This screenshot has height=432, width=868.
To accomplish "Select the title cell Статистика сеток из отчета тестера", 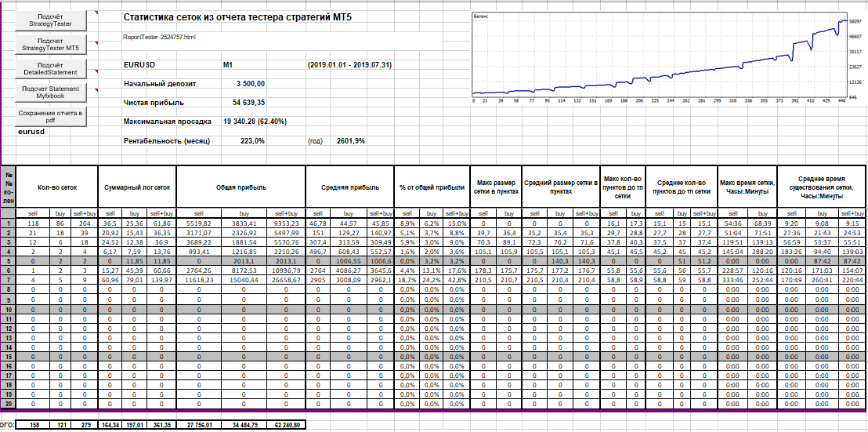I will click(237, 17).
